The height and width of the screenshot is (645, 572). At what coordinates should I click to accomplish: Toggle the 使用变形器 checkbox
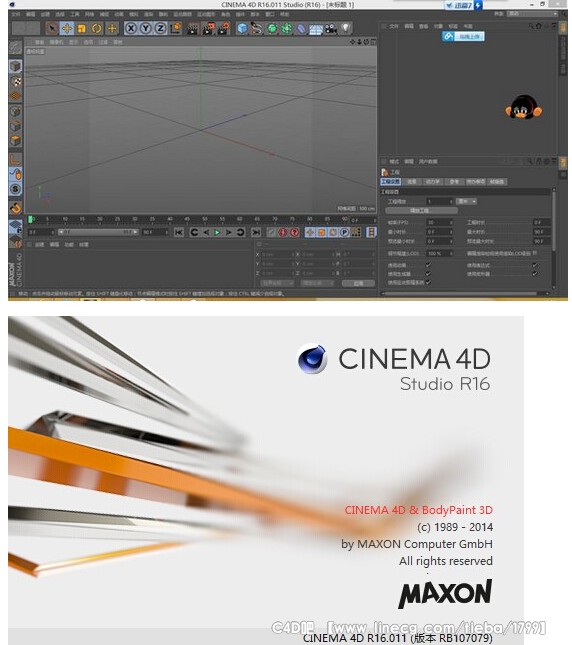[x=535, y=274]
